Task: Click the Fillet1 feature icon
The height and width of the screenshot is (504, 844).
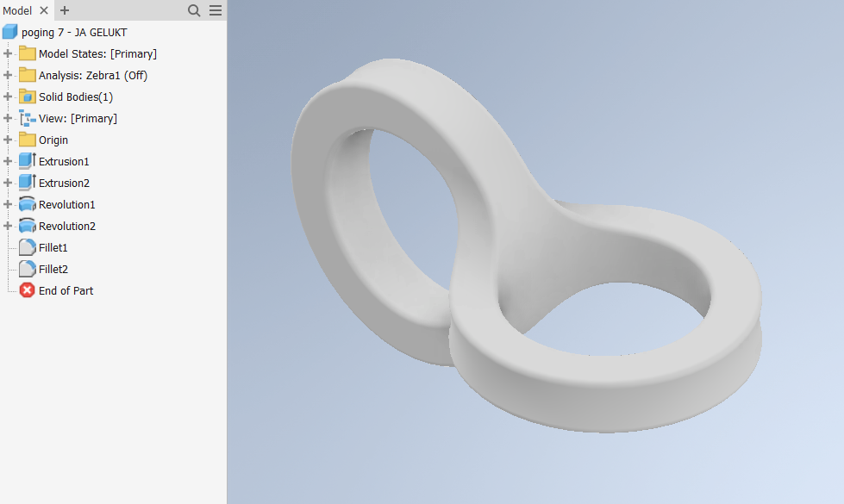Action: [x=27, y=247]
